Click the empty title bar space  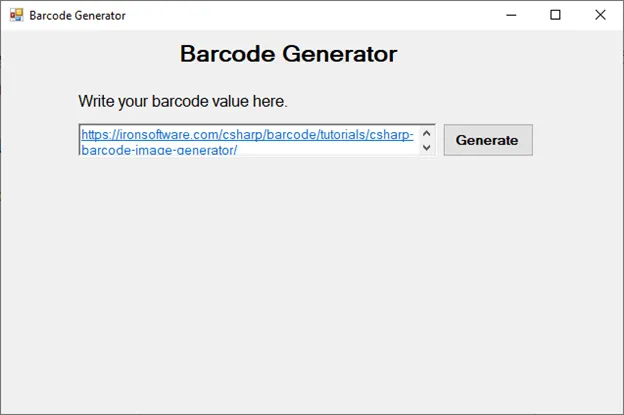pyautogui.click(x=300, y=15)
